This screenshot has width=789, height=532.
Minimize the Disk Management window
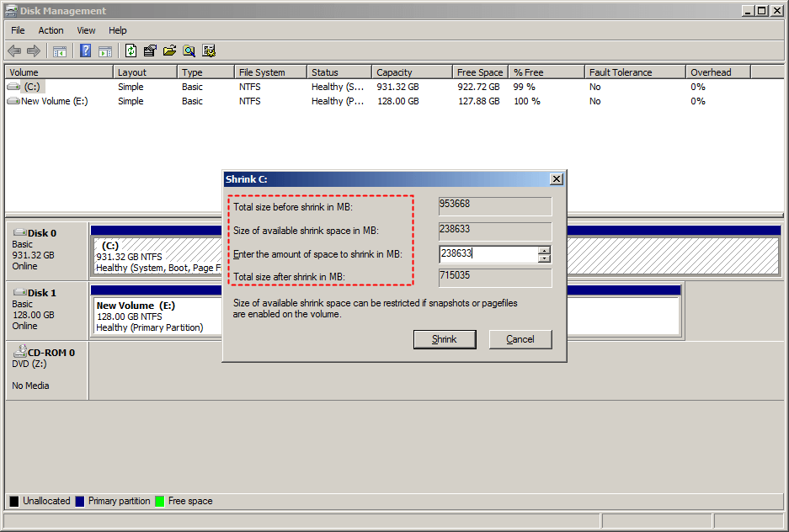[x=749, y=11]
